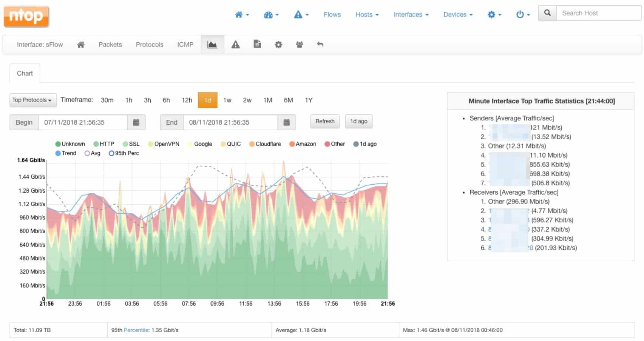Toggle the Trend series in legend
The image size is (644, 341).
coord(65,153)
